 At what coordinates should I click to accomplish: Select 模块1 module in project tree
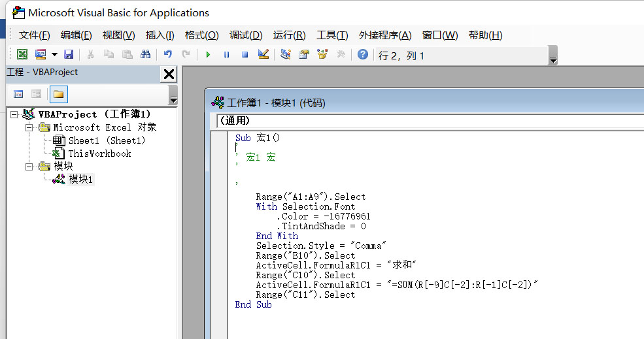click(x=81, y=180)
